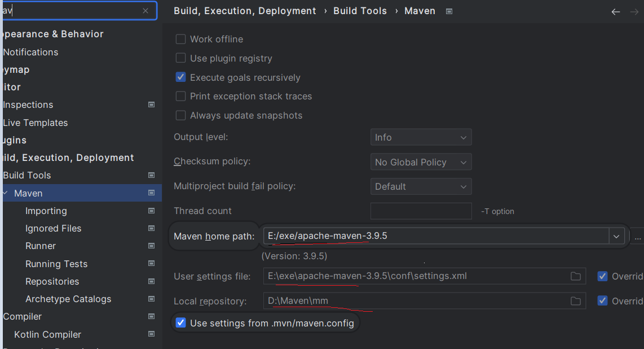Click the "(Version: 3.9.5)" label

[x=294, y=256]
